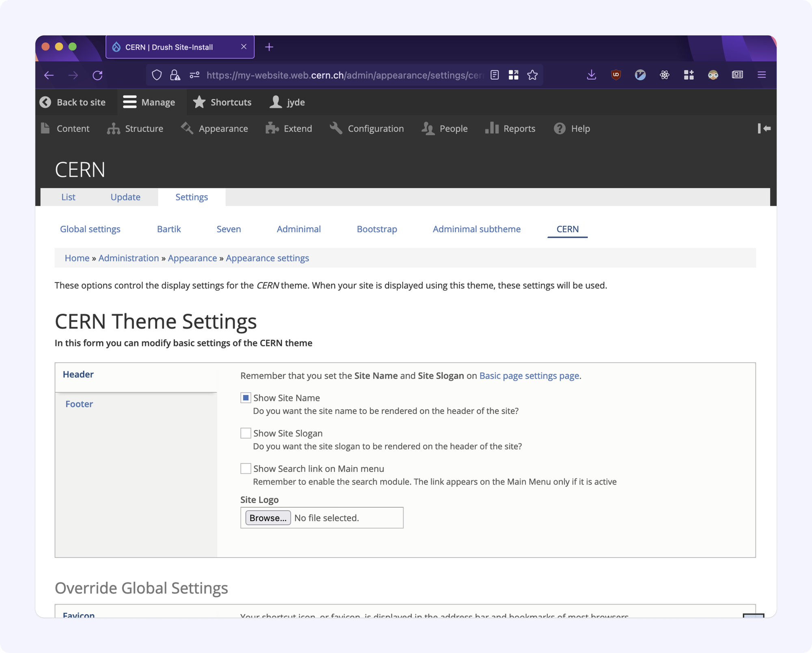Click the Back to site arrow icon
This screenshot has width=812, height=653.
[x=45, y=102]
